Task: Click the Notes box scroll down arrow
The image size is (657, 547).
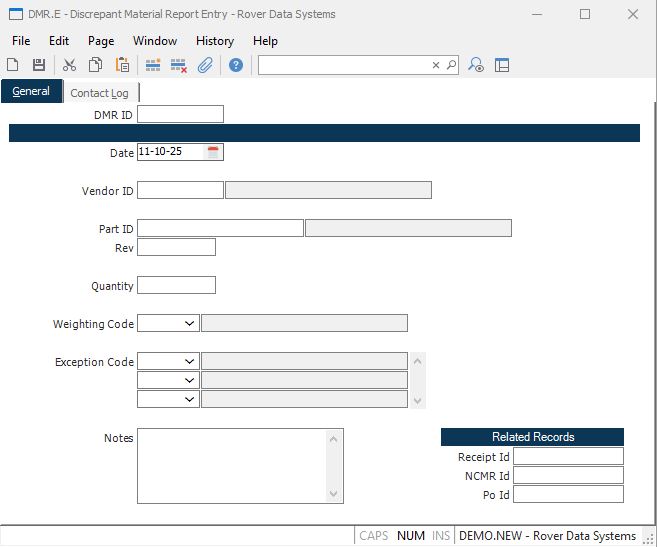Action: pos(335,494)
